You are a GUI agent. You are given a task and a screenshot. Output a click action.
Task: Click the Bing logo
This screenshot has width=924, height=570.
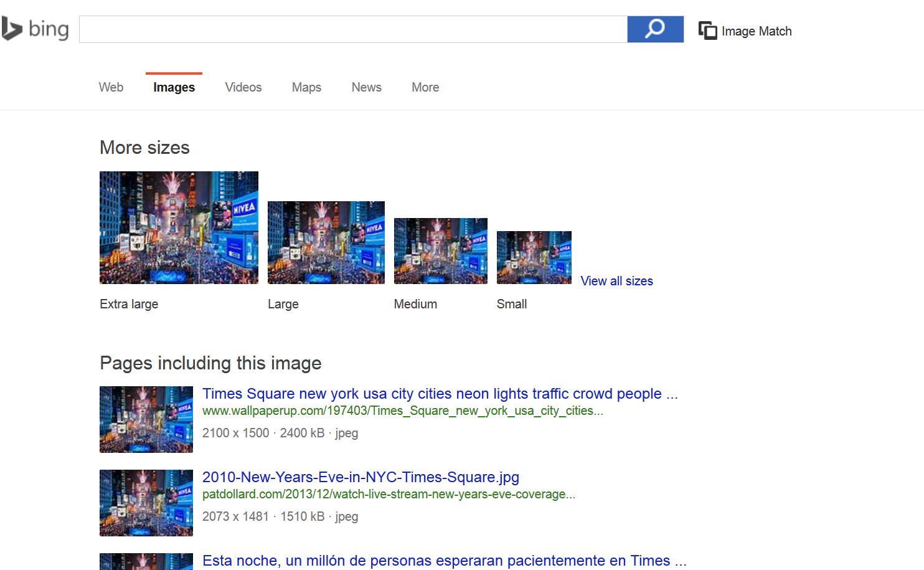pos(35,29)
